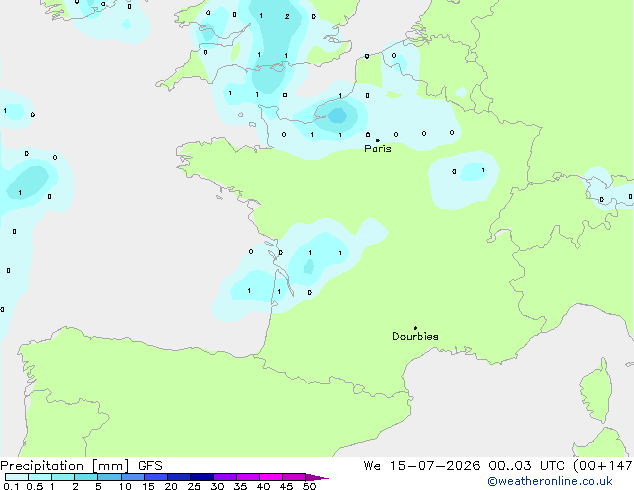Select the 20 mm legend color swatch
This screenshot has width=634, height=490.
click(178, 477)
